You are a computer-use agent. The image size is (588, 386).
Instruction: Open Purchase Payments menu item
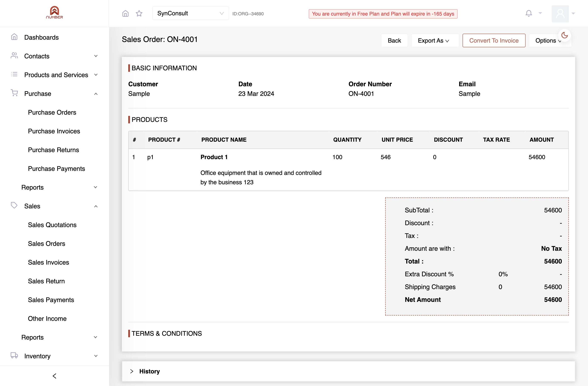56,169
